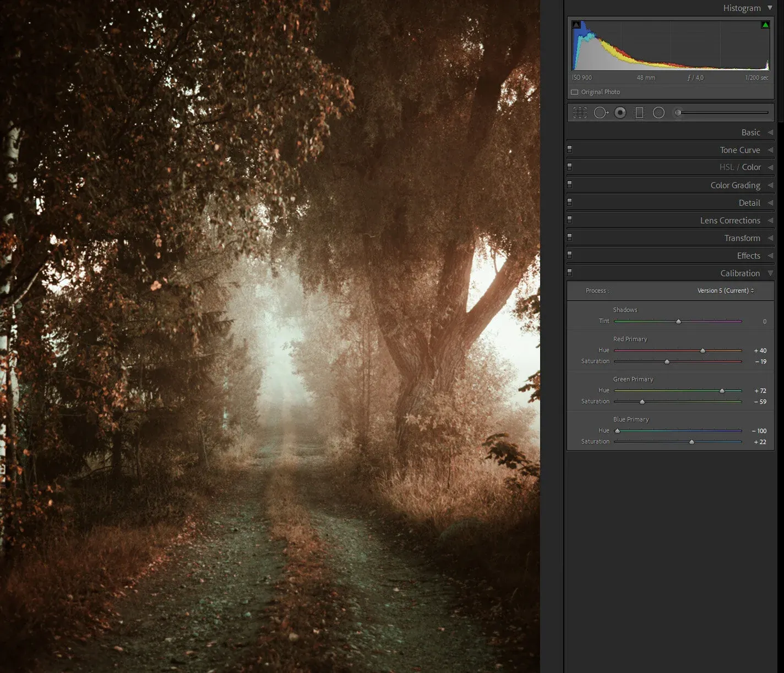The image size is (784, 673).
Task: Select the Radial Filter tool
Action: tap(658, 113)
